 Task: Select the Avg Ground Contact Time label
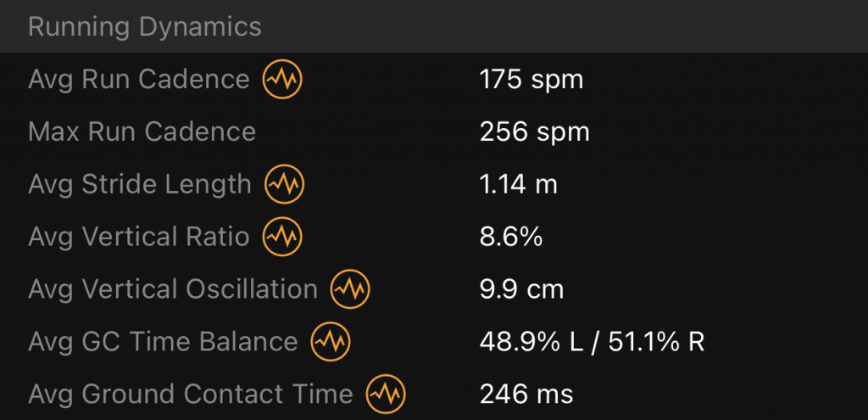tap(191, 394)
